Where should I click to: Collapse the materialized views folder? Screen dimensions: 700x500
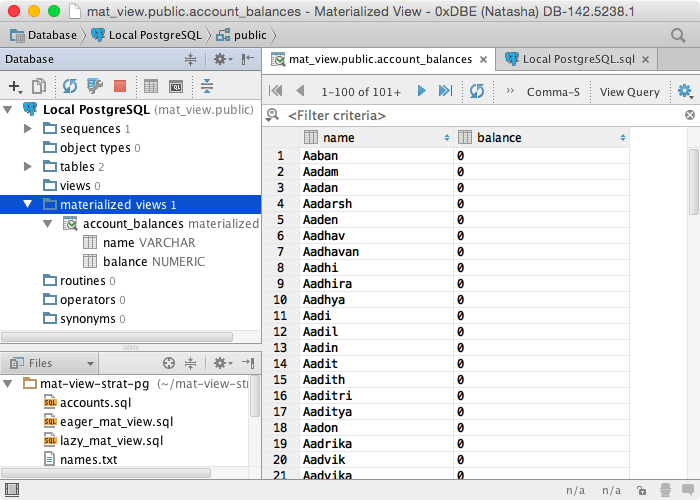(28, 204)
